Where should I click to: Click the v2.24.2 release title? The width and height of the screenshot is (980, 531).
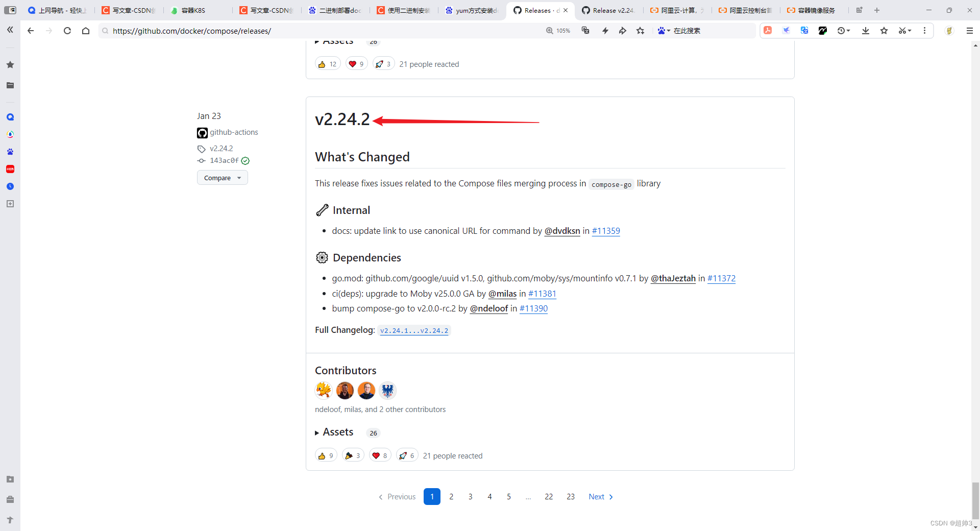pyautogui.click(x=342, y=119)
